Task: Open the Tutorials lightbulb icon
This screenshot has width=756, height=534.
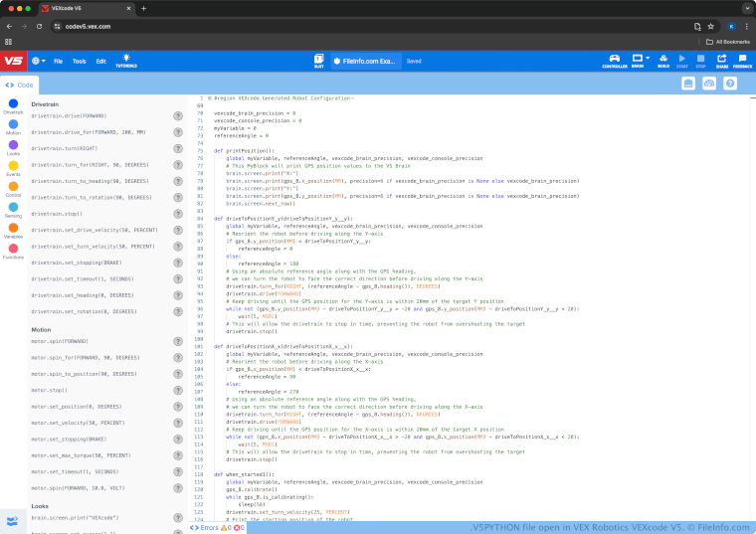Action: click(126, 61)
